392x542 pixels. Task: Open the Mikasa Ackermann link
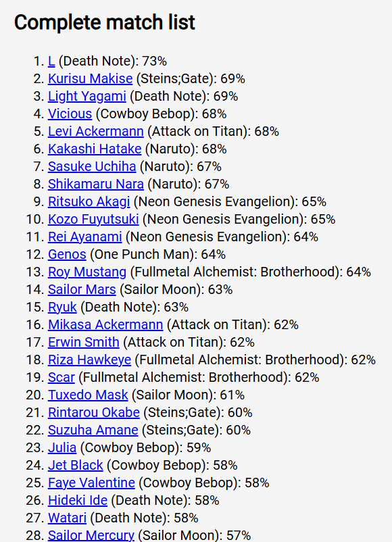tap(105, 324)
